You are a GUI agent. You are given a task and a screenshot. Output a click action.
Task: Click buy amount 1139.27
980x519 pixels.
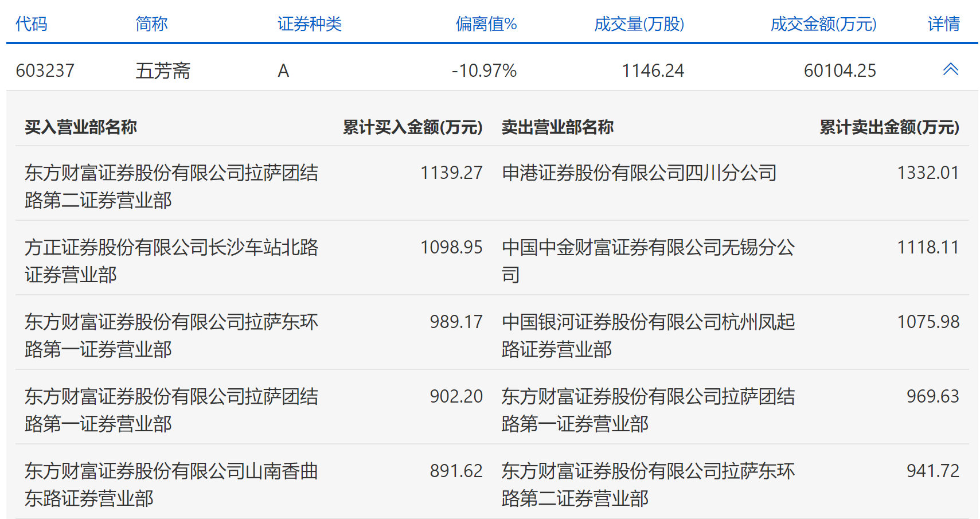point(451,173)
